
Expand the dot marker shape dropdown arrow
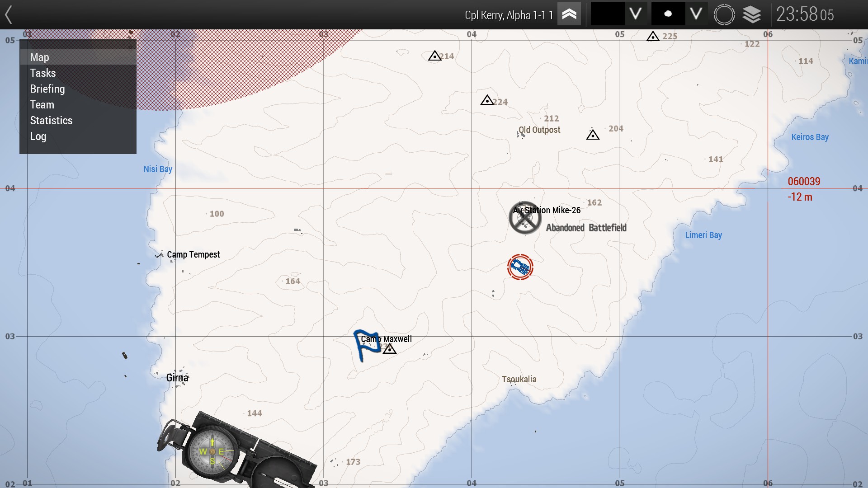696,14
